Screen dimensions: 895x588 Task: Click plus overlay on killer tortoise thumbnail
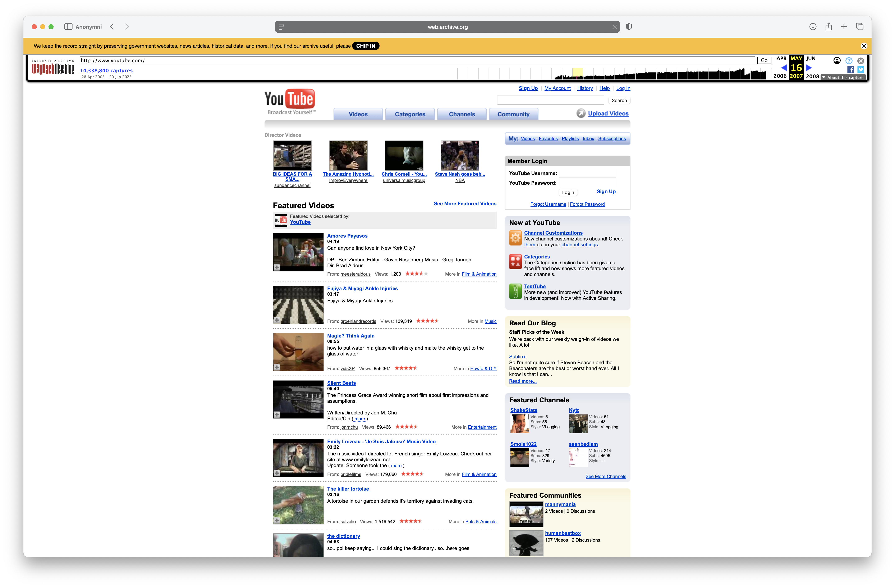pyautogui.click(x=277, y=520)
